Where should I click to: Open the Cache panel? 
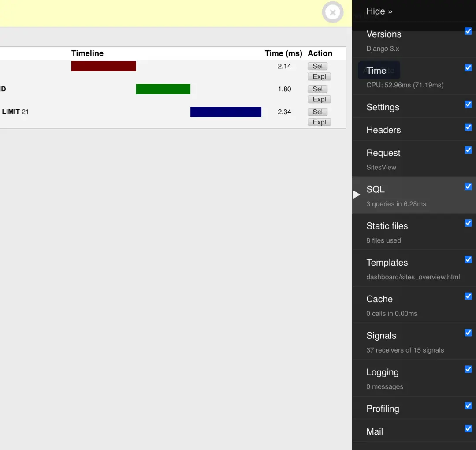click(x=379, y=299)
